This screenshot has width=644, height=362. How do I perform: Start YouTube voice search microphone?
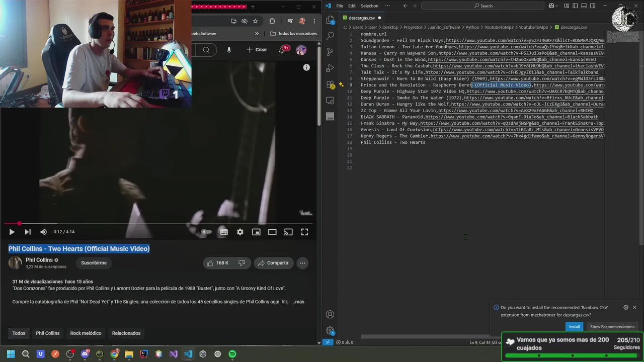pos(229,50)
